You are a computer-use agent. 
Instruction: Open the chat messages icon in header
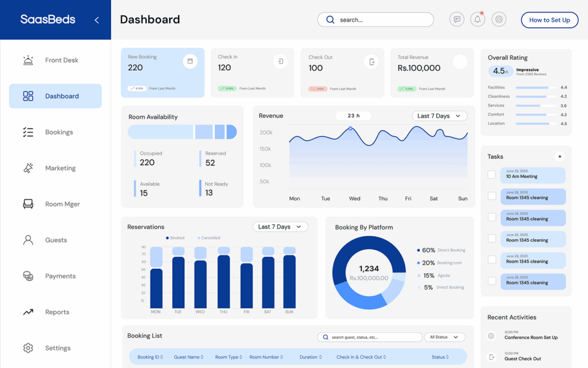pos(457,20)
